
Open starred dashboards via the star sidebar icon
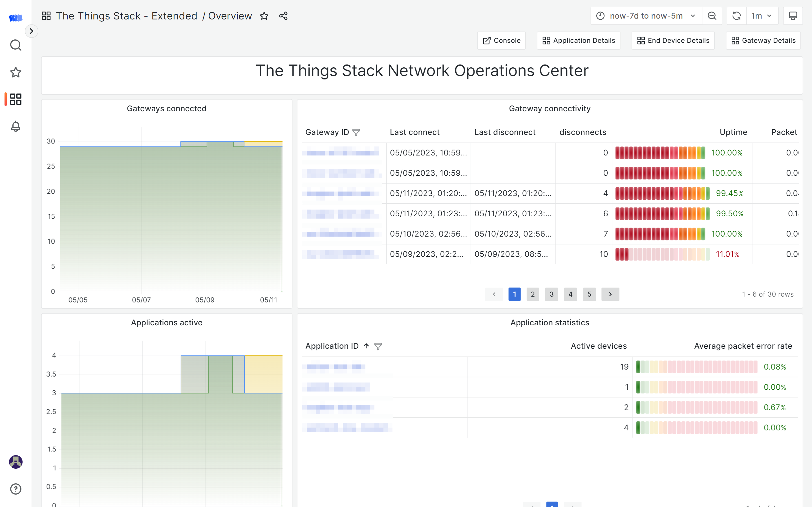(16, 72)
